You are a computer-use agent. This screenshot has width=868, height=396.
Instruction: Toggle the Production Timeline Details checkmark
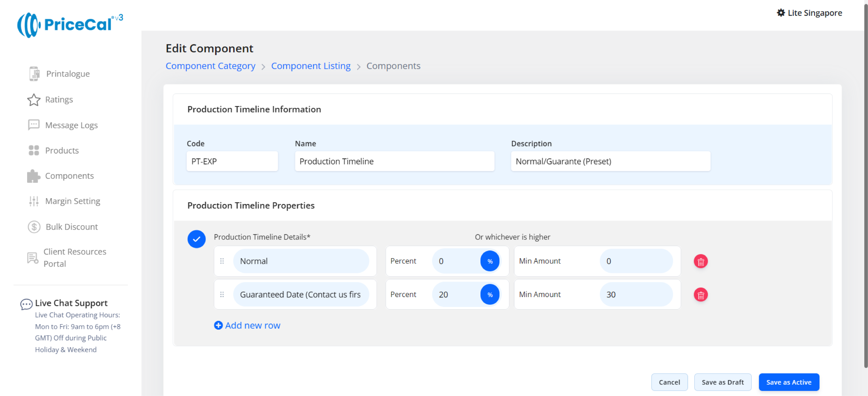[x=196, y=239]
